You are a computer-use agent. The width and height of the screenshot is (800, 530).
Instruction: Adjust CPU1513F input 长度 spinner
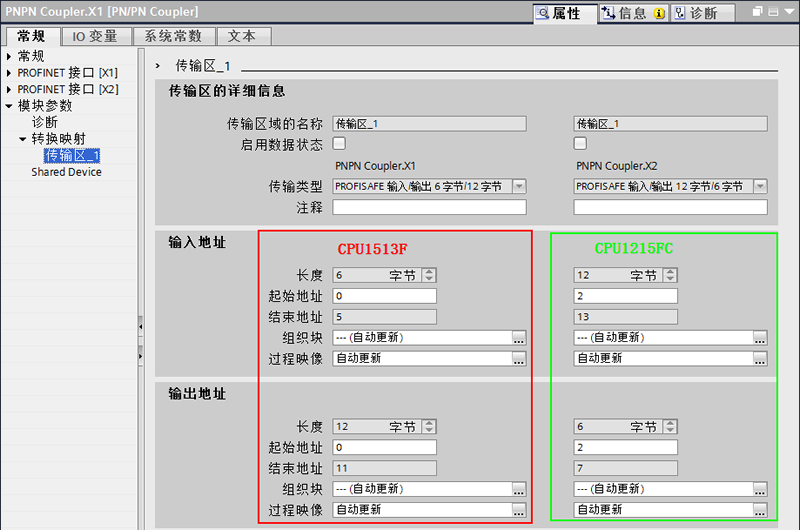(429, 275)
